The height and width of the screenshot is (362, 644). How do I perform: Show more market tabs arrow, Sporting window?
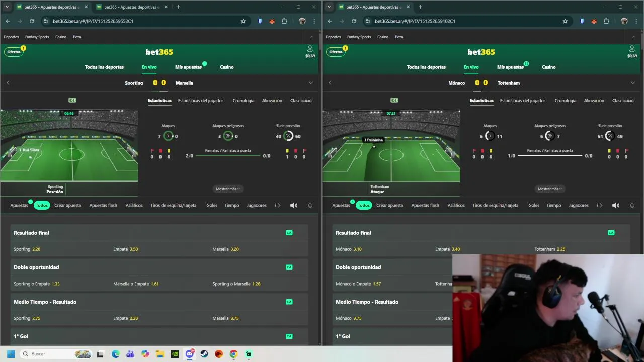[x=279, y=205]
